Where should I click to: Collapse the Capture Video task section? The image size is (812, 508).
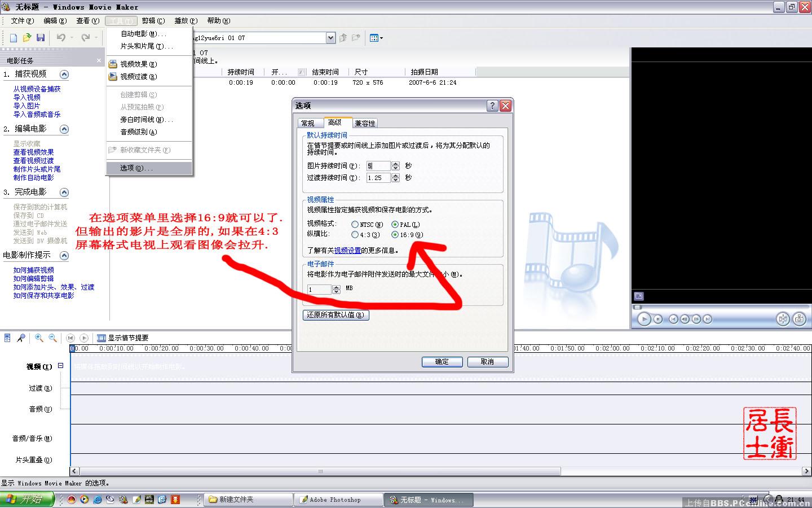point(64,75)
